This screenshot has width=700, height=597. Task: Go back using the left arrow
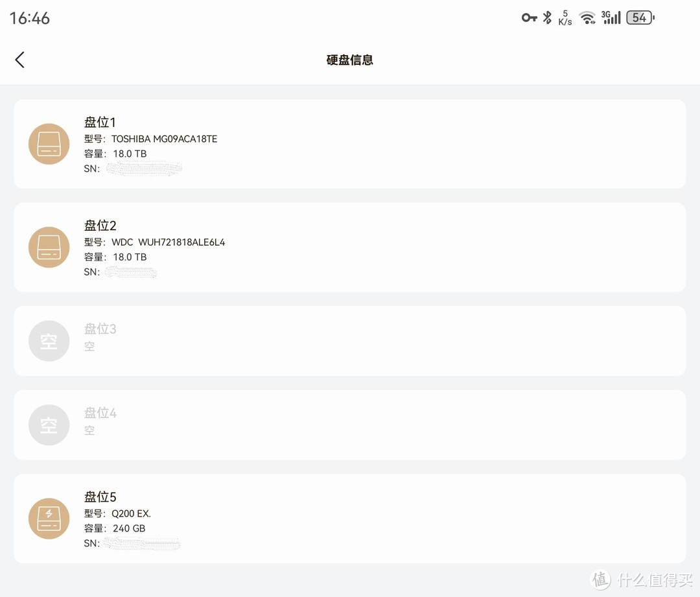pyautogui.click(x=19, y=60)
